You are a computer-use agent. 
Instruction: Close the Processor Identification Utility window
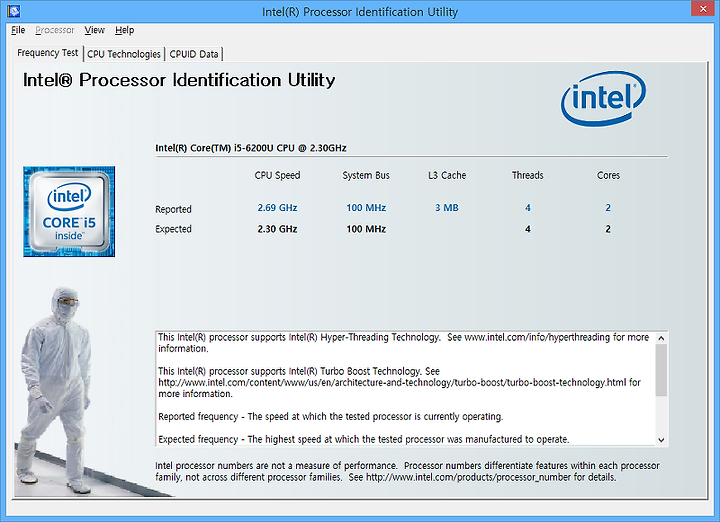pyautogui.click(x=703, y=9)
